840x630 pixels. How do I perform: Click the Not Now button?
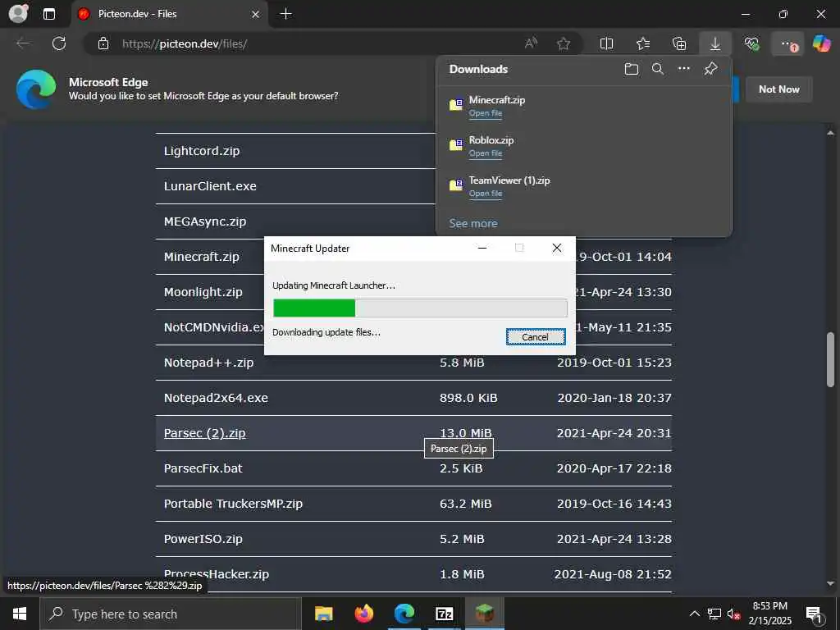tap(779, 89)
